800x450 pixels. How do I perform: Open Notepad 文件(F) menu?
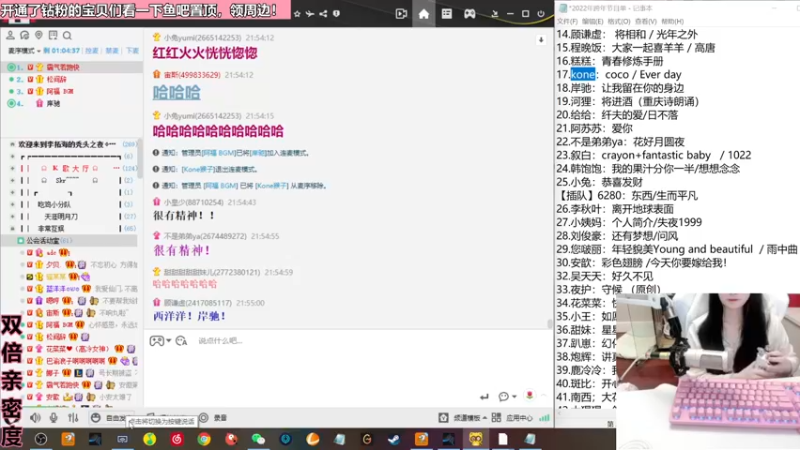567,21
